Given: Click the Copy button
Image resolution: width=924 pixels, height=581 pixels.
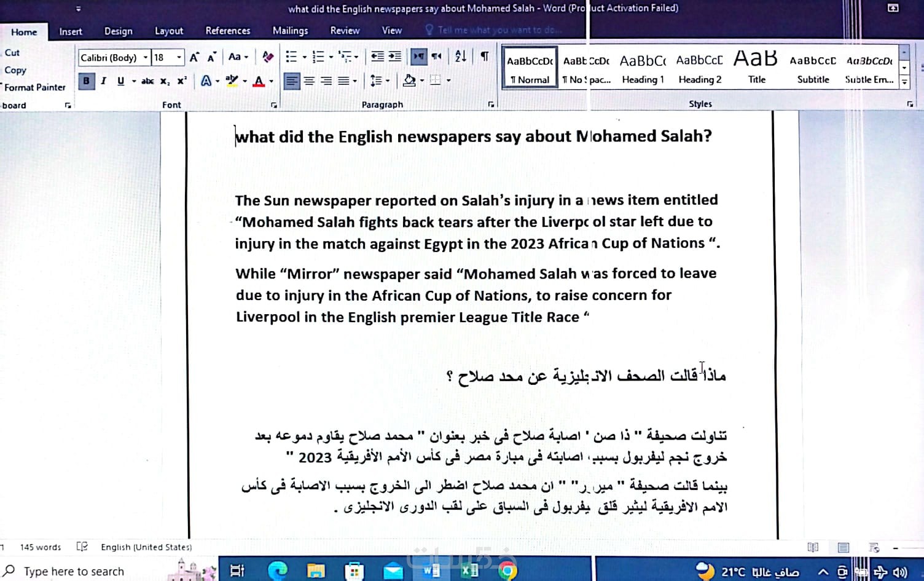Looking at the screenshot, I should coord(15,70).
